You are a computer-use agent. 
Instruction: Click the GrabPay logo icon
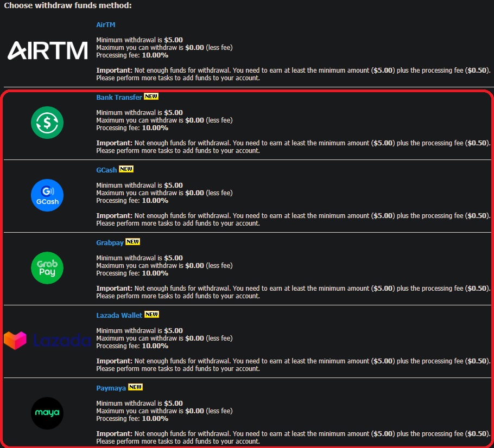(47, 268)
